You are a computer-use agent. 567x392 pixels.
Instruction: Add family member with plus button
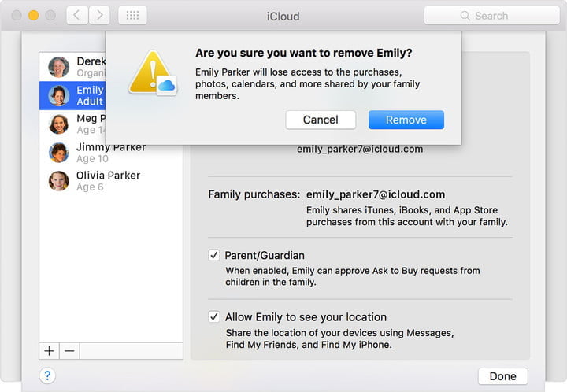49,351
